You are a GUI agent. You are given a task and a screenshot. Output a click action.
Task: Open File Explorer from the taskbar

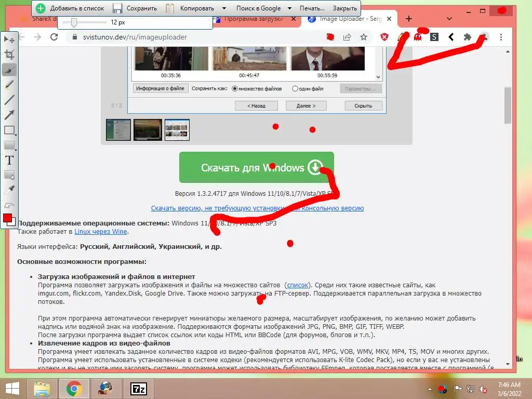[42, 389]
